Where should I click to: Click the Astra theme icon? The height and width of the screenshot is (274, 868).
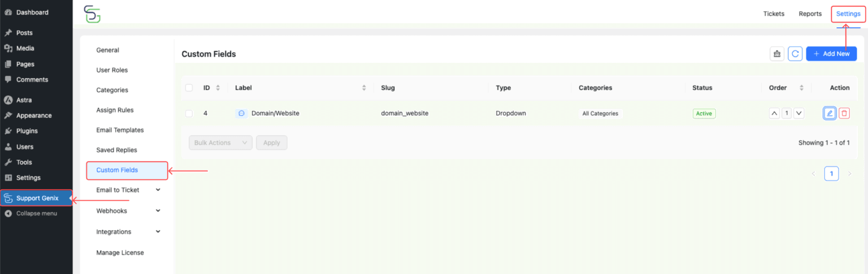pos(8,100)
